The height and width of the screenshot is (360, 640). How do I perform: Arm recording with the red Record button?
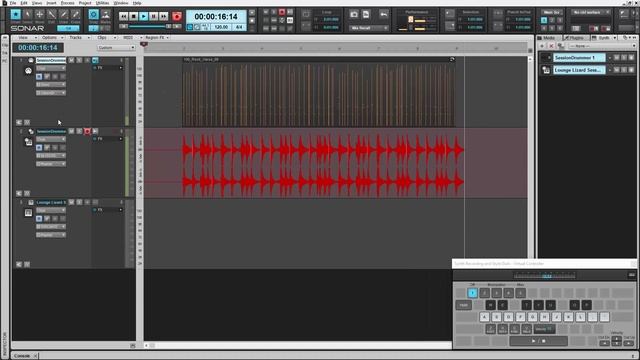(177, 16)
